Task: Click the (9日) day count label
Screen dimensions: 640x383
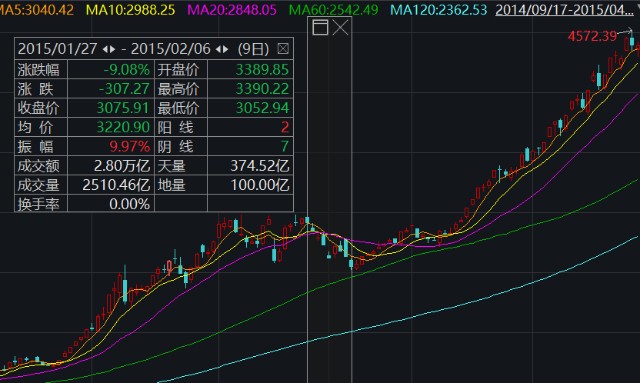Action: point(253,49)
